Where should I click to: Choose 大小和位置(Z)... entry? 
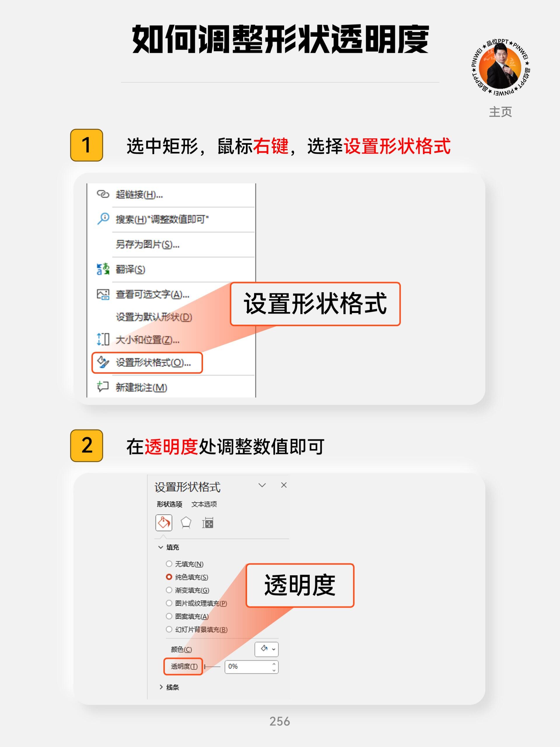(x=171, y=340)
